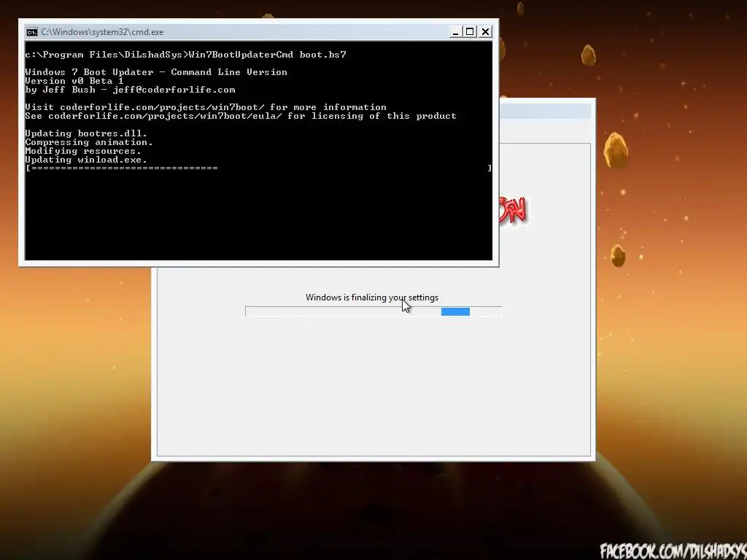Click the red logo in background window
Viewport: 747px width, 560px height.
coord(513,209)
